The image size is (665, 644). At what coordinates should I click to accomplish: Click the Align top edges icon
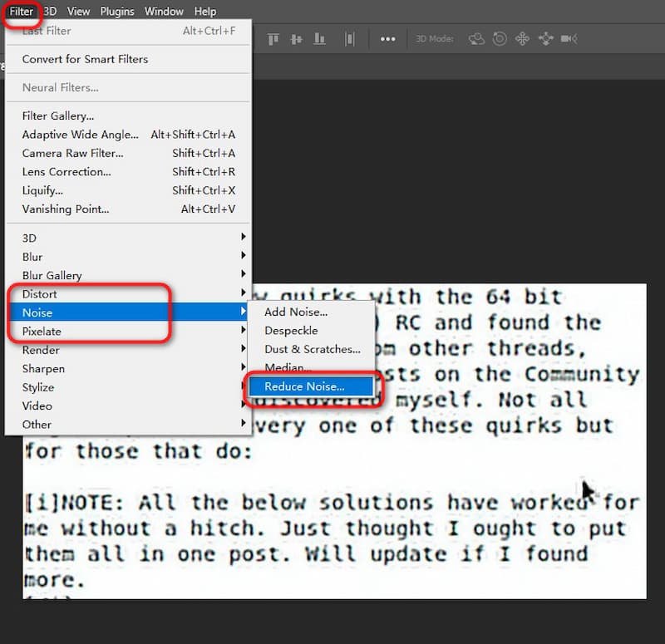tap(273, 39)
